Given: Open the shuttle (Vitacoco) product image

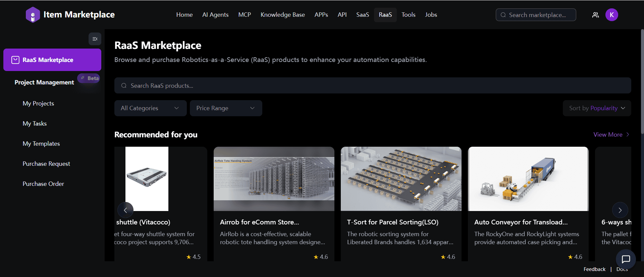Looking at the screenshot, I should click(x=147, y=179).
